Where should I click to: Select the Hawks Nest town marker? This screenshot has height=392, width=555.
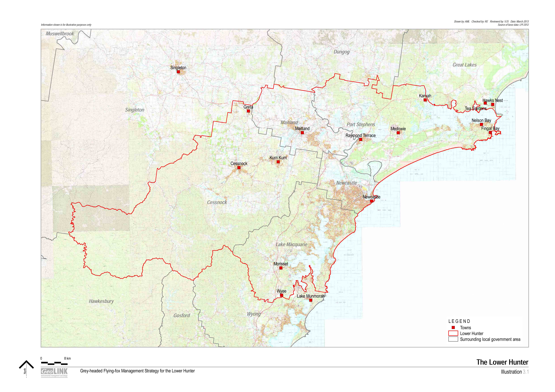(493, 105)
